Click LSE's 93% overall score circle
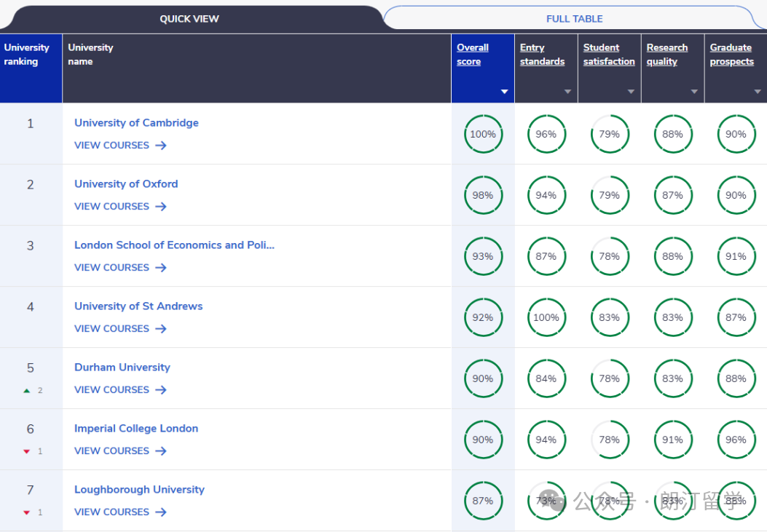The image size is (767, 532). pyautogui.click(x=483, y=256)
